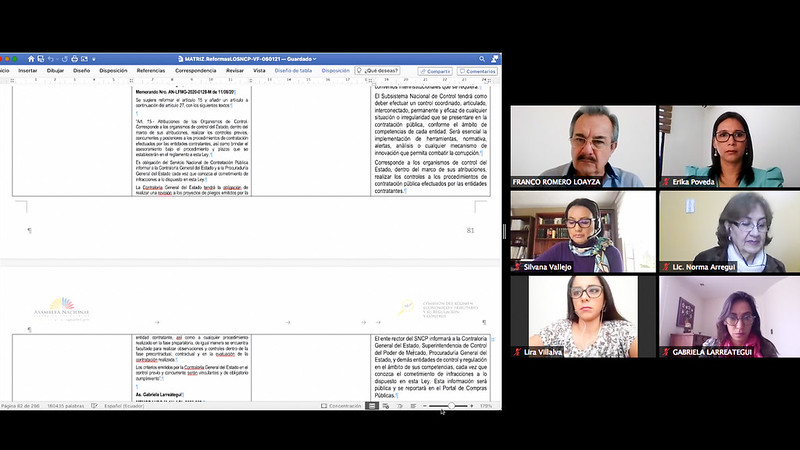Click the zoom out minus button
Image resolution: width=800 pixels, height=450 pixels.
pos(425,406)
